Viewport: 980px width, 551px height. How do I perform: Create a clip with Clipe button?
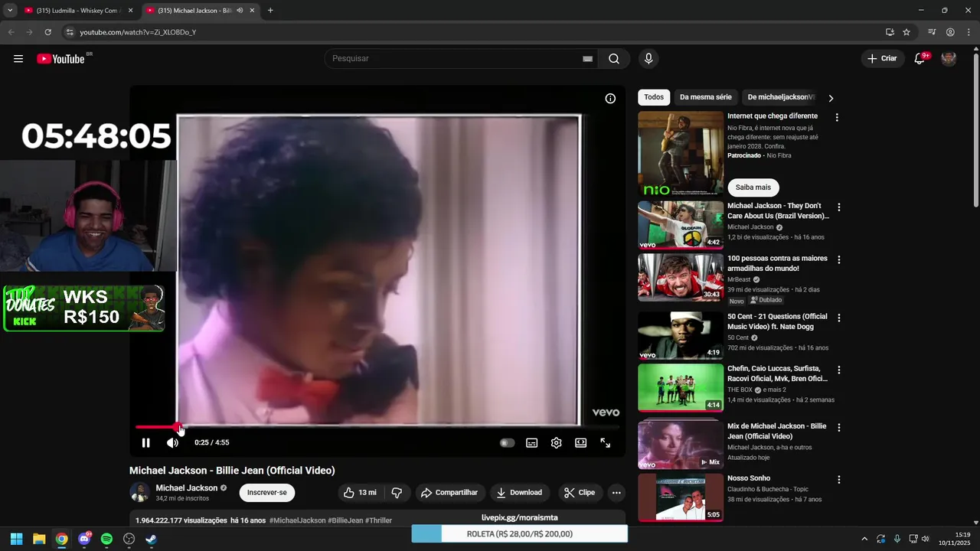(x=580, y=493)
